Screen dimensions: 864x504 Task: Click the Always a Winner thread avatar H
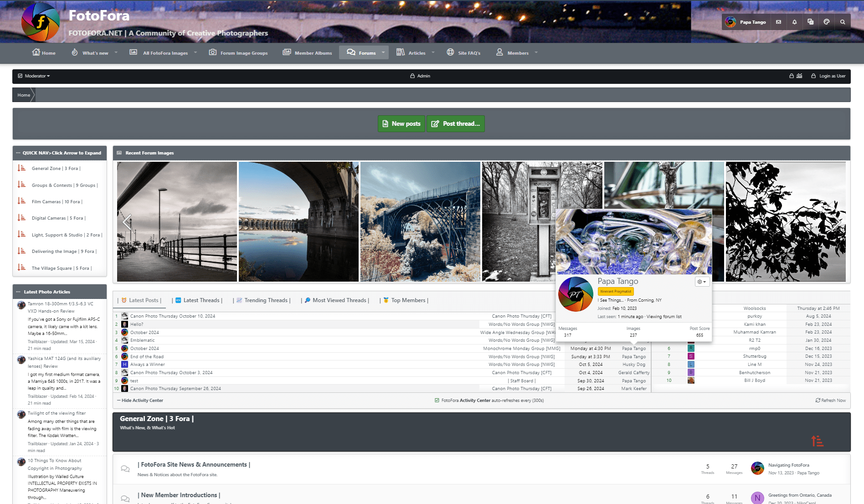coord(124,365)
